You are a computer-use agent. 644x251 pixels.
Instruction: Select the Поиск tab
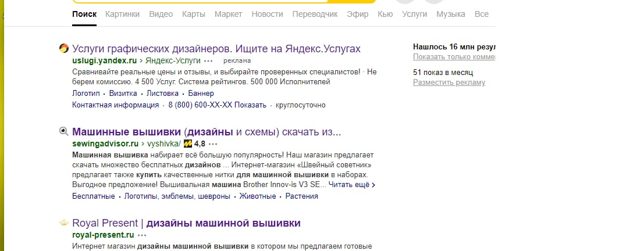pyautogui.click(x=84, y=15)
